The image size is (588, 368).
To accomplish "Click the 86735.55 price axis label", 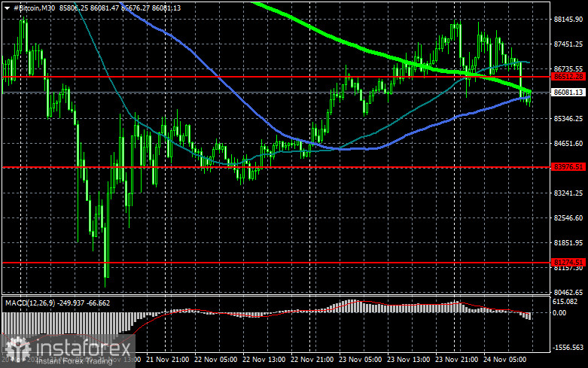I will click(568, 69).
